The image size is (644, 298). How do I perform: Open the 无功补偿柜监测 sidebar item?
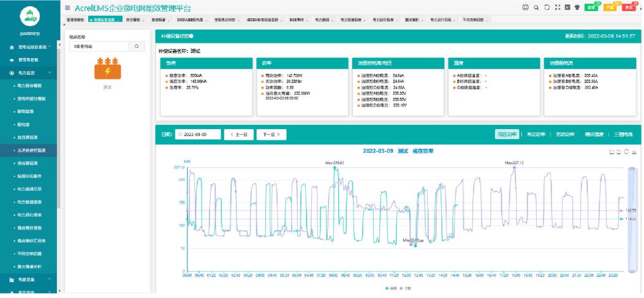[x=32, y=150]
